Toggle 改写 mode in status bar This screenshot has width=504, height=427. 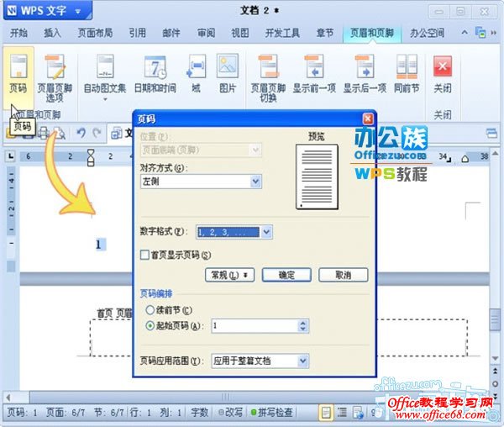click(230, 412)
